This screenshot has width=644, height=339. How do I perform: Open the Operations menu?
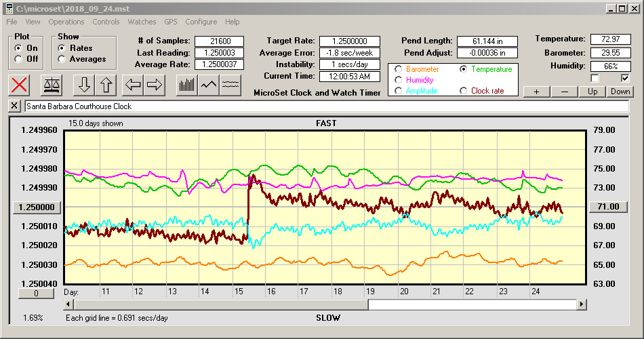pos(66,22)
